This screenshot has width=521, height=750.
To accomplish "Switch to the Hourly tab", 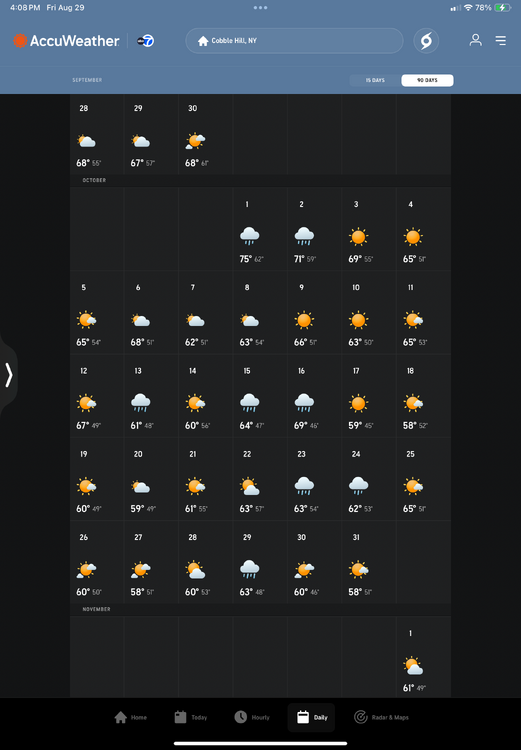I will click(252, 717).
